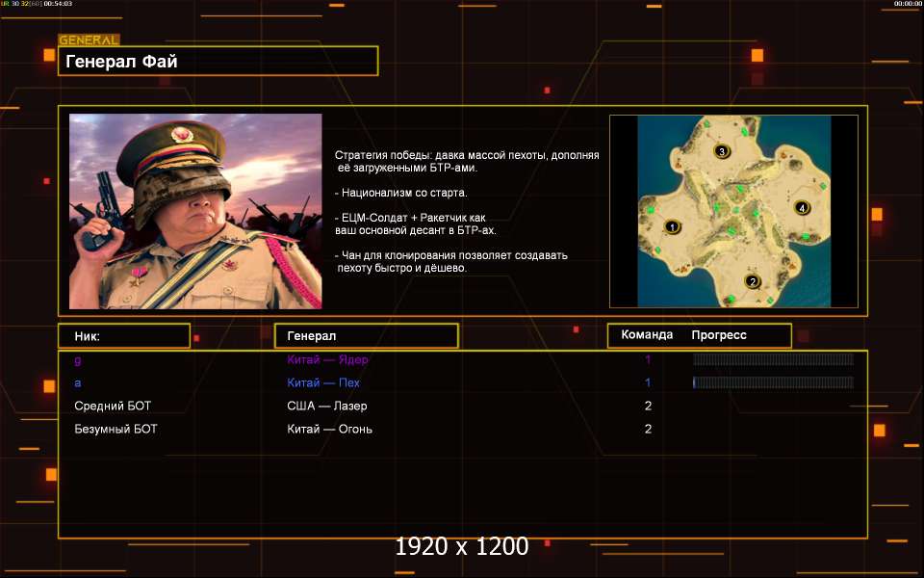The height and width of the screenshot is (578, 924).
Task: Click the yellow GENERAL label
Action: (89, 40)
